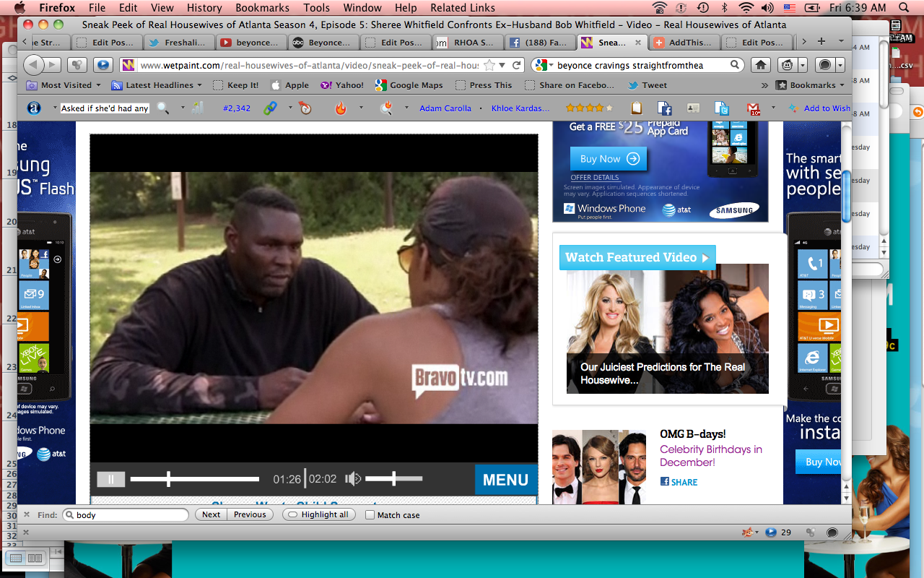
Task: Close the find bar with the X
Action: (x=27, y=514)
